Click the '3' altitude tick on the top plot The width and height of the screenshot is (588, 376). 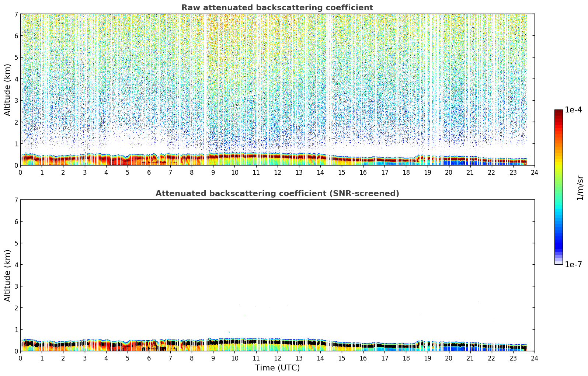coord(16,101)
